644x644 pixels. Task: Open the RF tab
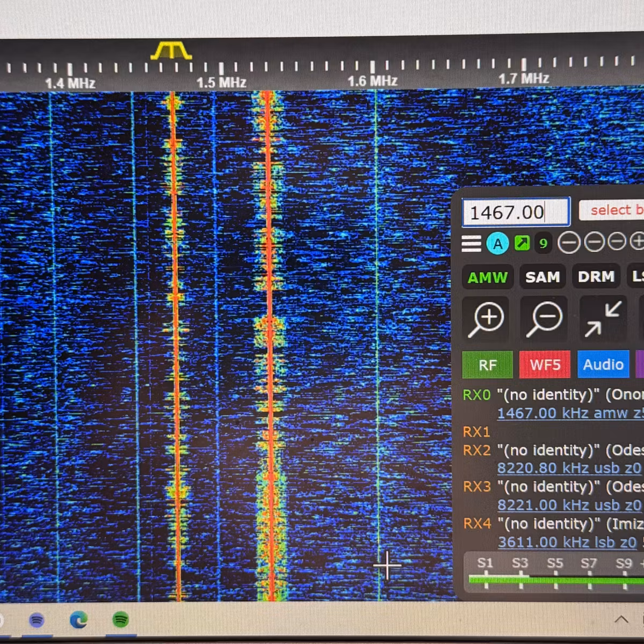point(487,365)
